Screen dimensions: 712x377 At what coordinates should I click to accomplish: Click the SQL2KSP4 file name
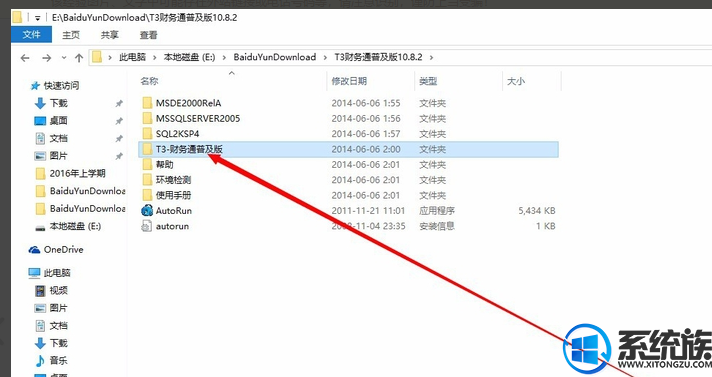[178, 134]
